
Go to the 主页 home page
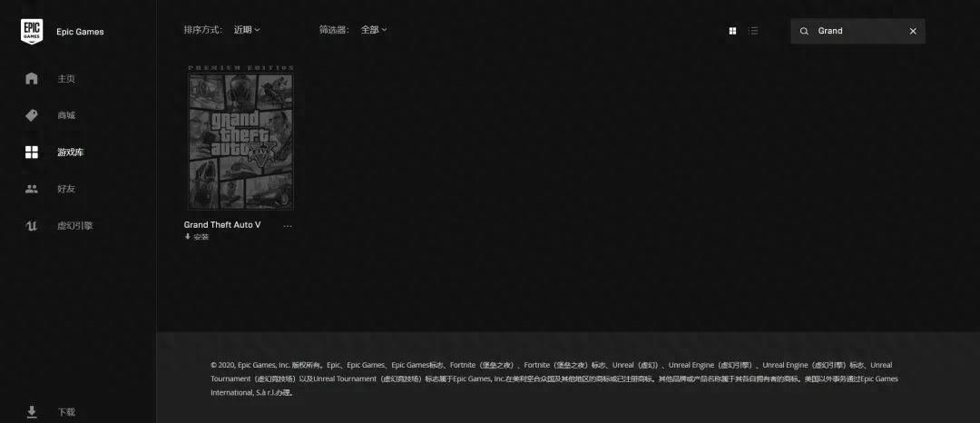66,79
